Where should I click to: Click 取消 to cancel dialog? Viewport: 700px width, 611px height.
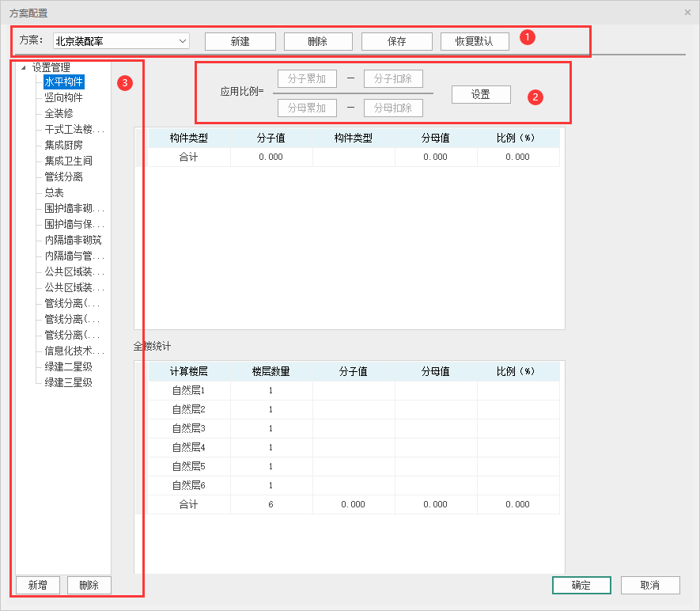coord(650,585)
